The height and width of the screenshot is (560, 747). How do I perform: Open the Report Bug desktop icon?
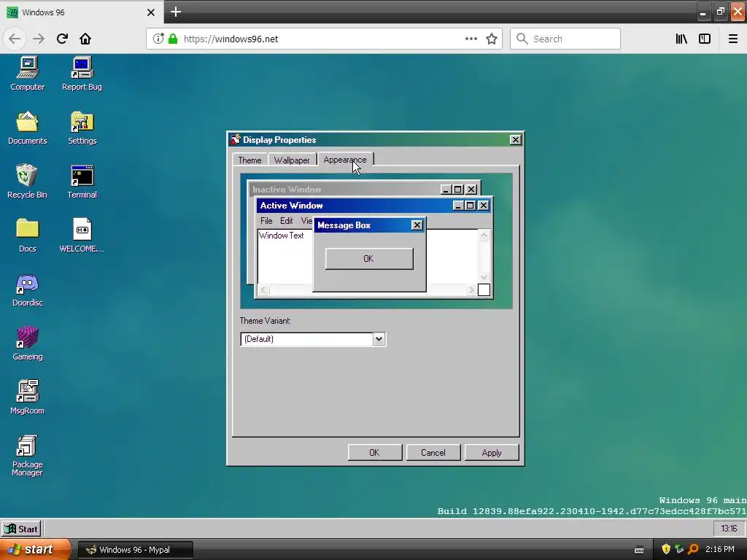pos(82,74)
